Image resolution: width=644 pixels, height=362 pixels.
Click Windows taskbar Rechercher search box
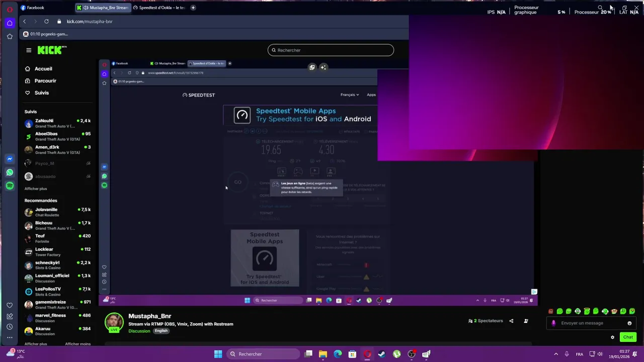[x=262, y=354]
